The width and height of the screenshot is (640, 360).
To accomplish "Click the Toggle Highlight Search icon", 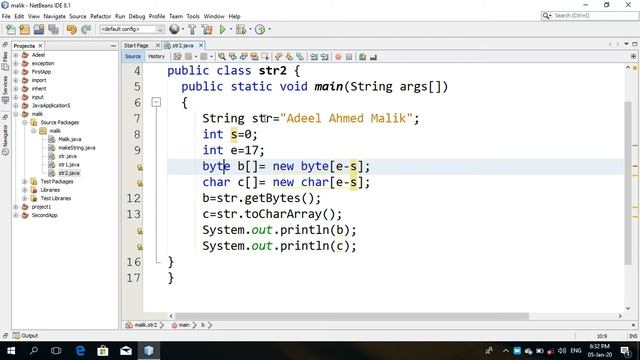I will tap(254, 57).
